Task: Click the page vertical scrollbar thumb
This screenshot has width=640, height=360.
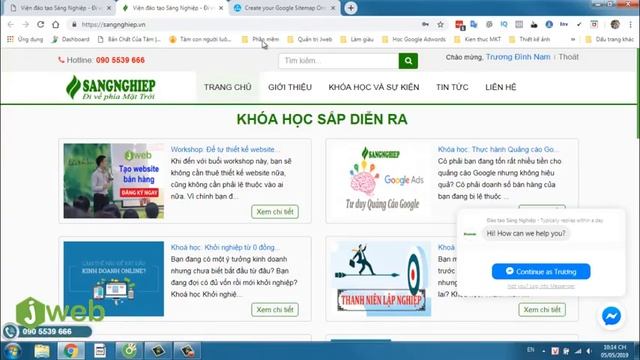Action: (x=638, y=94)
